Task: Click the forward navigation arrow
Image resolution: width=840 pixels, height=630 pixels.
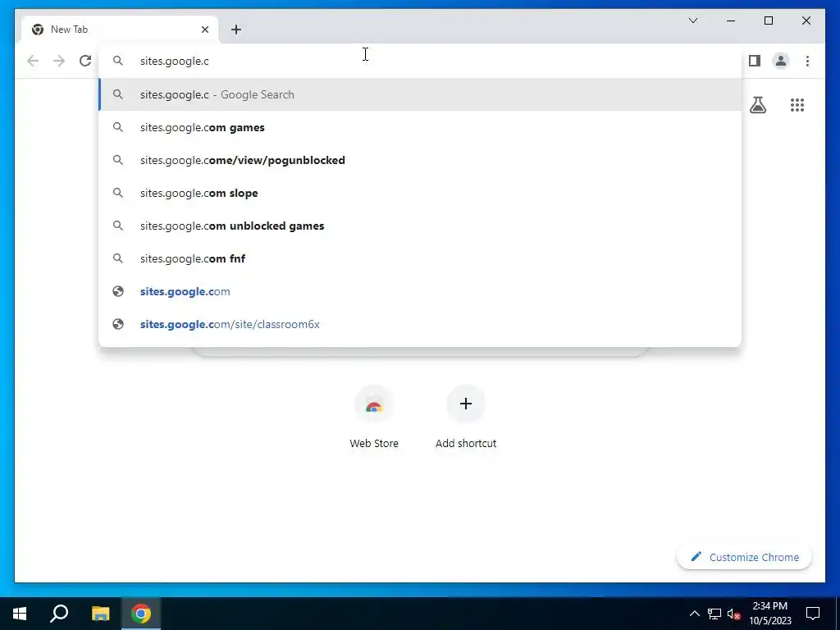Action: click(59, 61)
